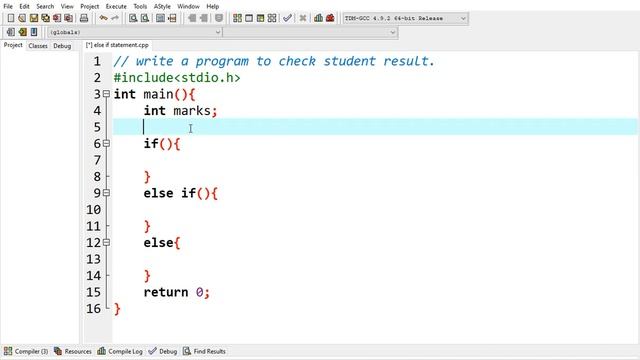Image resolution: width=640 pixels, height=360 pixels.
Task: Click the 'int marks;' declaration
Action: pos(180,111)
